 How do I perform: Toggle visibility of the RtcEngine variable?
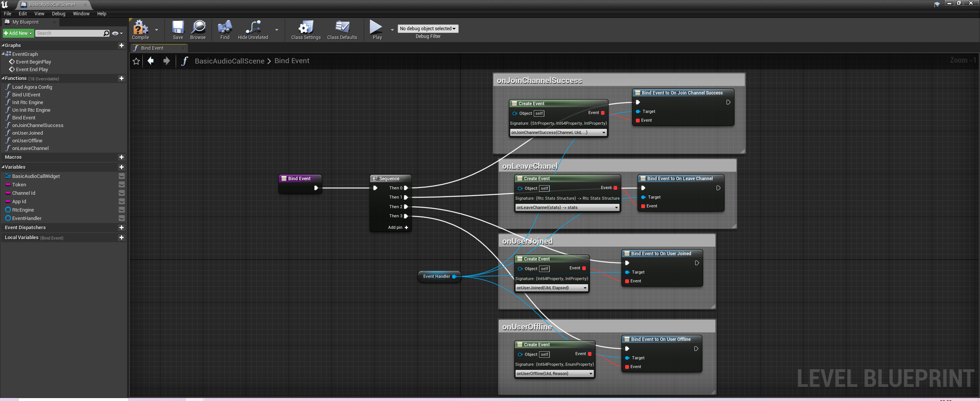(x=122, y=210)
